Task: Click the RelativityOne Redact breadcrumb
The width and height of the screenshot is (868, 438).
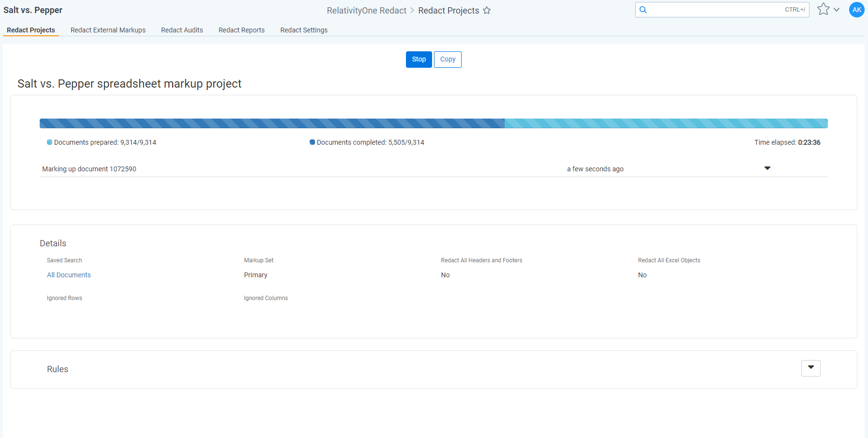Action: pos(366,11)
